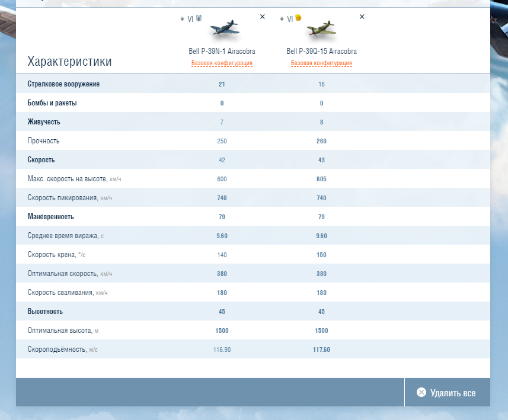Click the Живучесть value 8
This screenshot has width=508, height=420.
click(321, 122)
